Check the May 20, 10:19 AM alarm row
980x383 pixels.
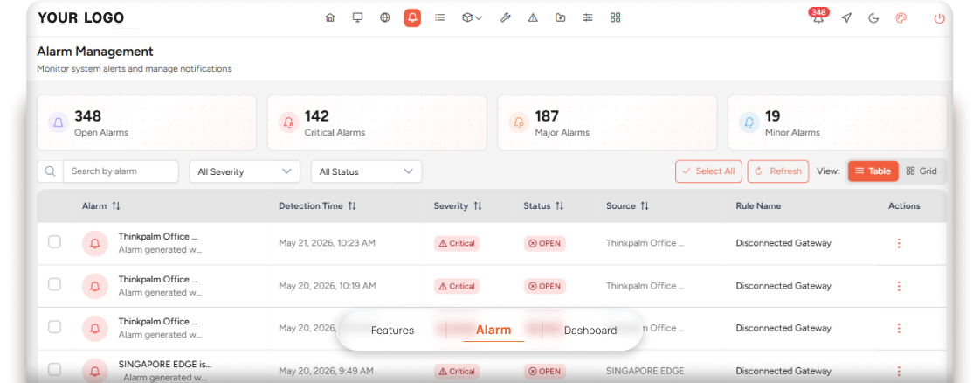pos(54,285)
